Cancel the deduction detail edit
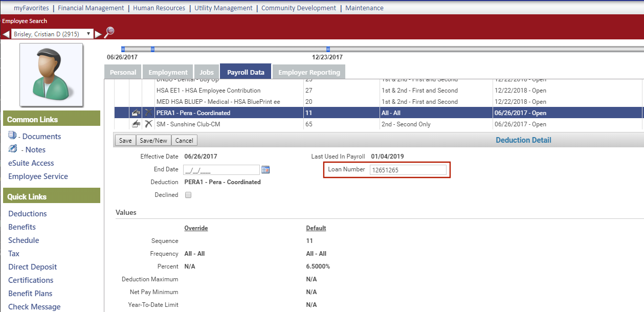Screen dimensions: 644x312 tap(184, 141)
